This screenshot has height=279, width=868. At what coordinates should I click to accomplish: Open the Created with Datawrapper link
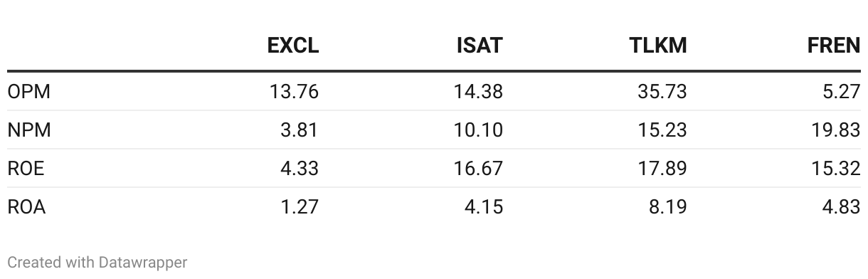click(x=97, y=263)
